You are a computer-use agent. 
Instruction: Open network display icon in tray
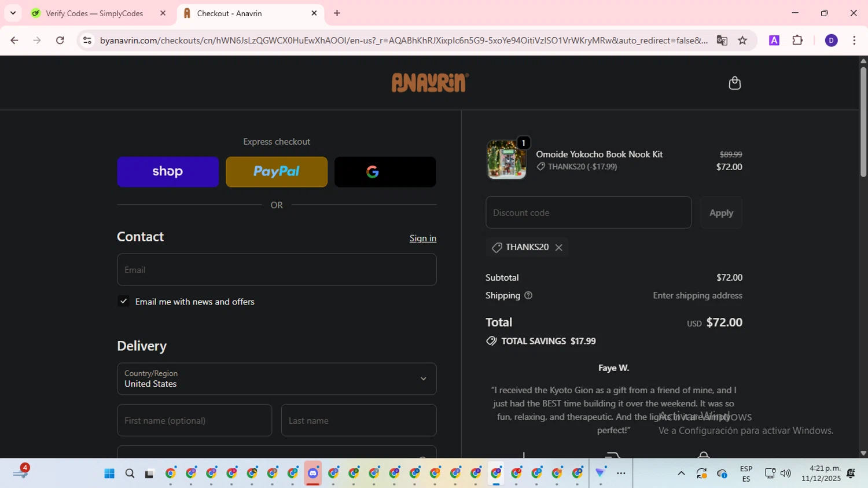pos(770,474)
